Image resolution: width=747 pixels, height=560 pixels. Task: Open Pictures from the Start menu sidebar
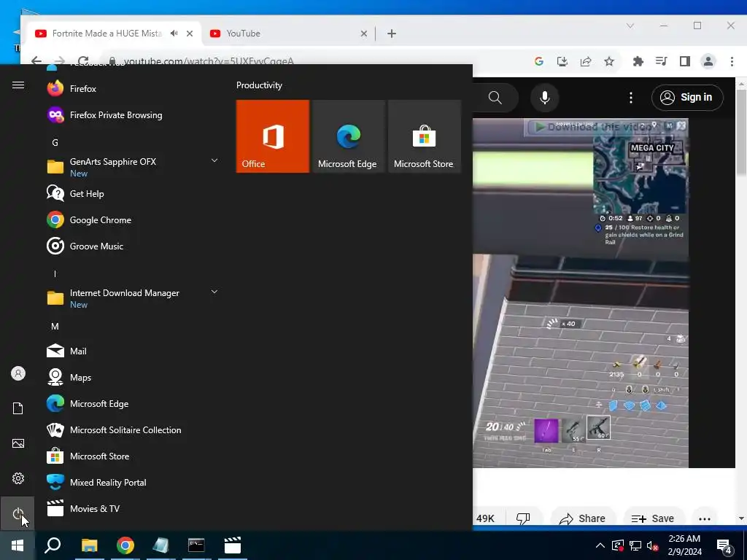(x=18, y=443)
